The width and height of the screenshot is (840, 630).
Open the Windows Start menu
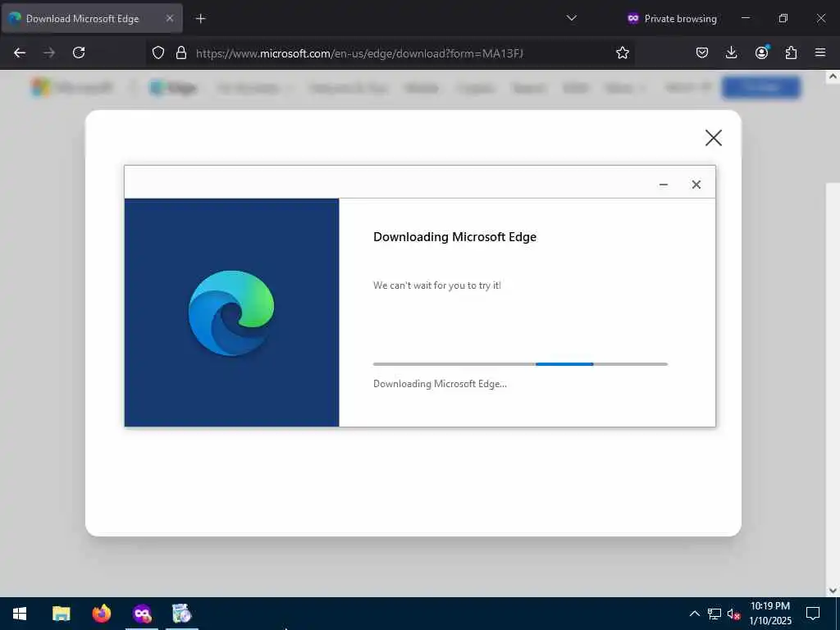(20, 614)
